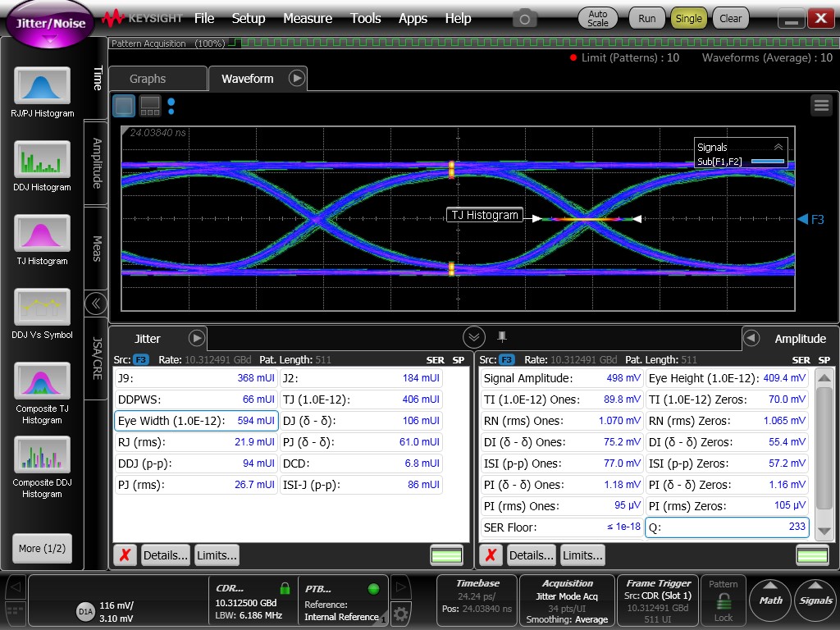840x630 pixels.
Task: Click the Sub[F1,F2] signal color swatch
Action: click(x=768, y=162)
